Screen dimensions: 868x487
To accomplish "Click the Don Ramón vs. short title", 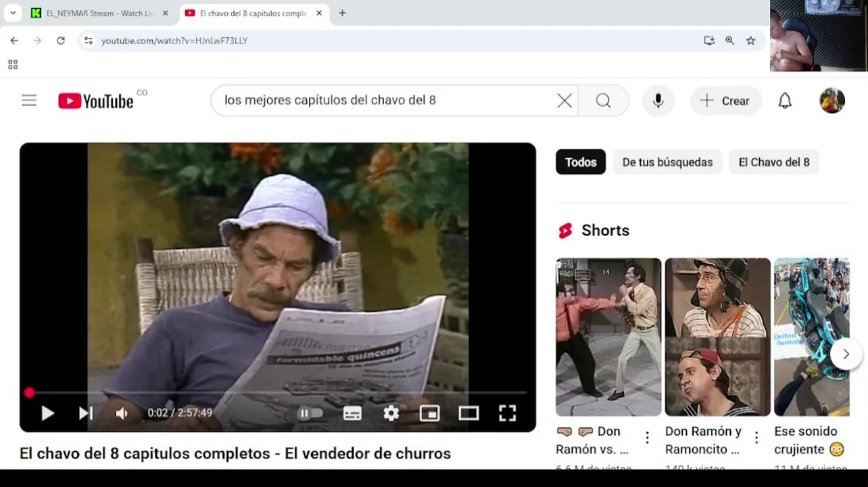I will [592, 440].
